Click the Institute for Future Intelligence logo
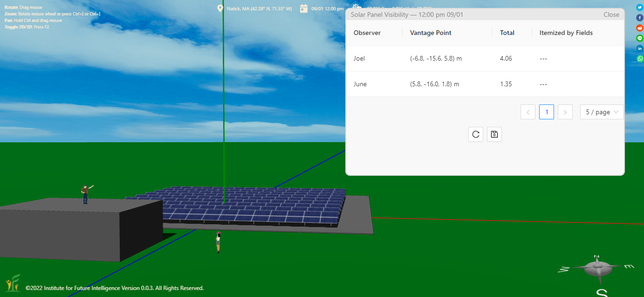The height and width of the screenshot is (297, 644). click(x=13, y=283)
